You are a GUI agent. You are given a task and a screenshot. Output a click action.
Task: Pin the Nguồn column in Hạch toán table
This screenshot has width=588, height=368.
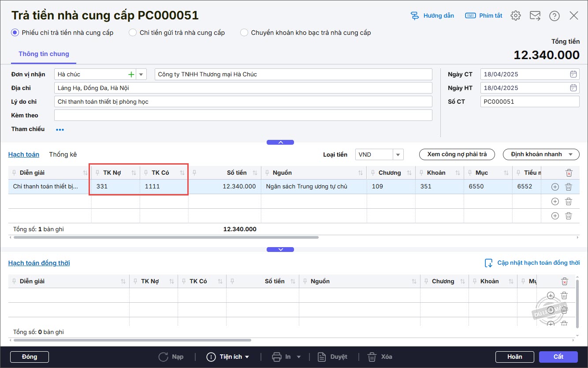pyautogui.click(x=268, y=173)
